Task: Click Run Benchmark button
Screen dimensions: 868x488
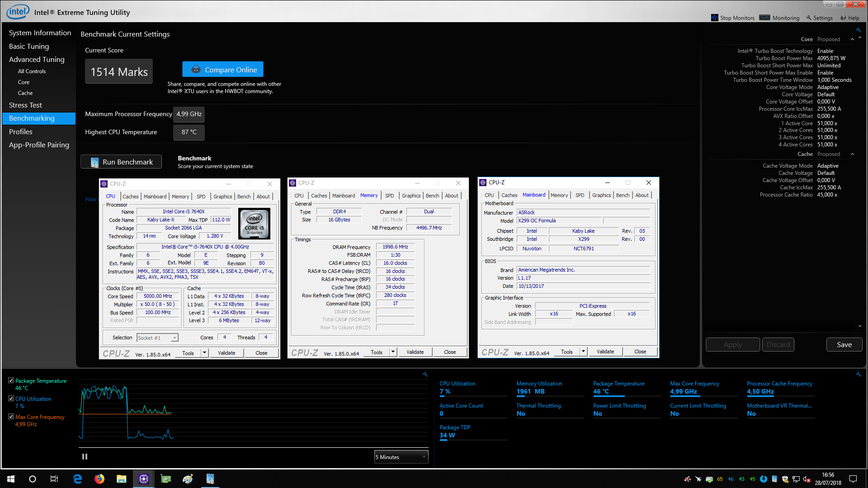Action: tap(121, 162)
